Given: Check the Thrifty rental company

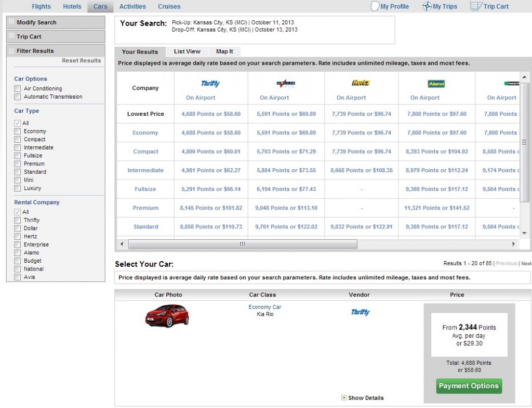Looking at the screenshot, I should 17,220.
